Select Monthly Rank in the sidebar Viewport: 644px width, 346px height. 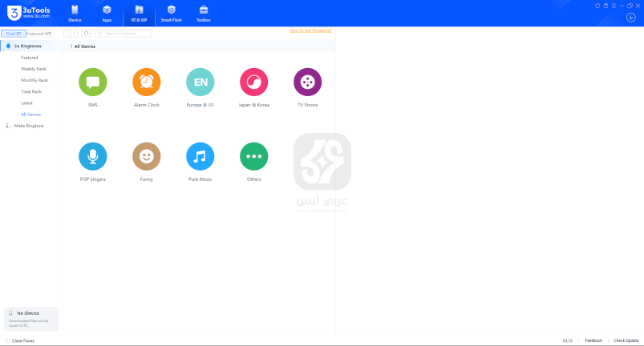34,80
